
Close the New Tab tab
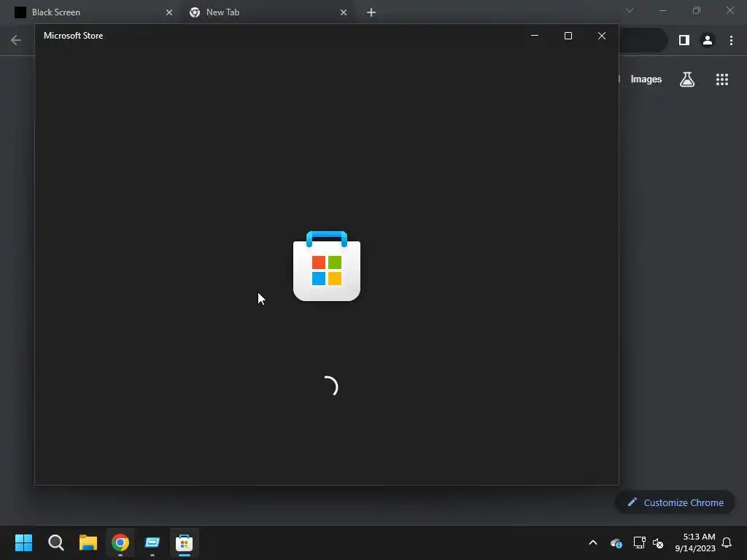click(x=344, y=12)
